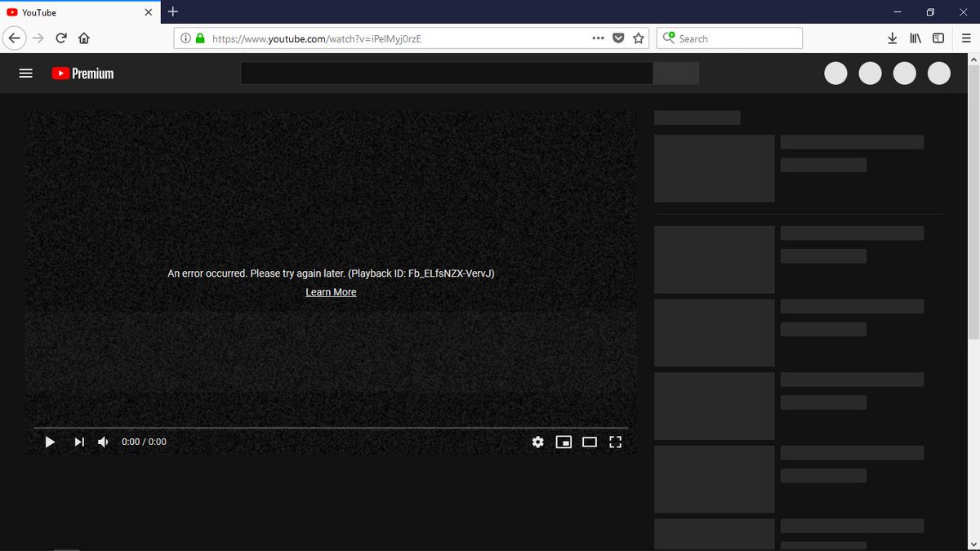
Task: Open the page actions three-dot menu
Action: click(x=598, y=38)
